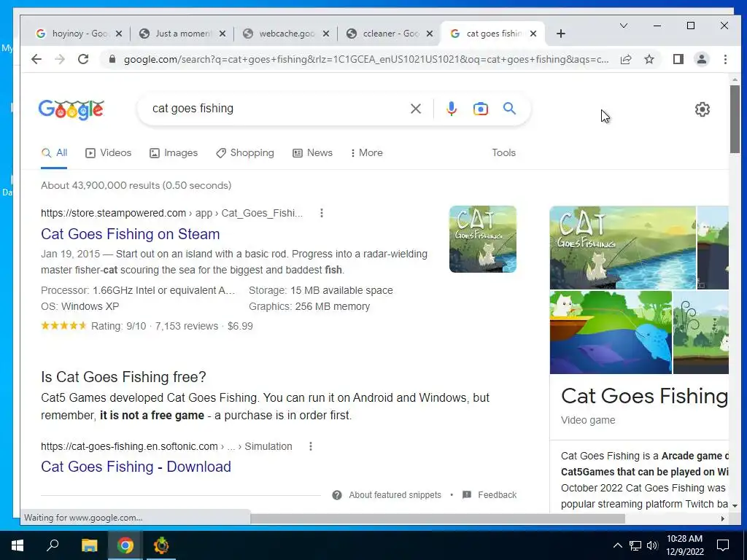Reload the current page
Viewport: 747px width, 560px height.
point(83,59)
